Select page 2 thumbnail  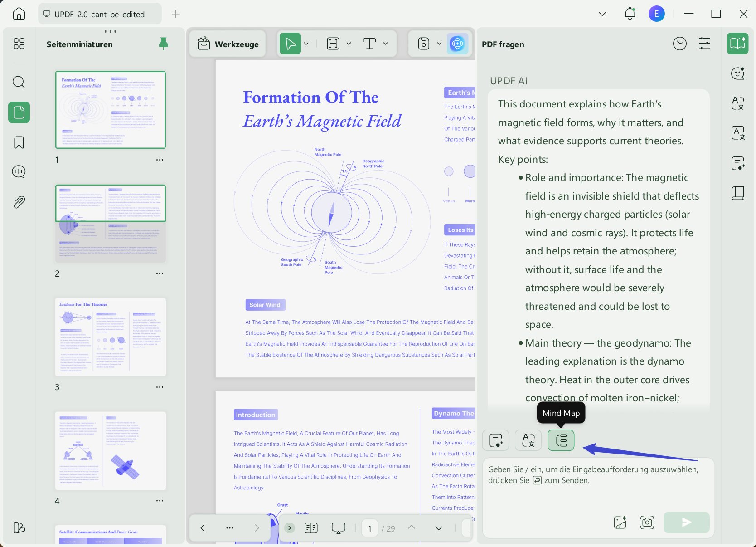(111, 224)
